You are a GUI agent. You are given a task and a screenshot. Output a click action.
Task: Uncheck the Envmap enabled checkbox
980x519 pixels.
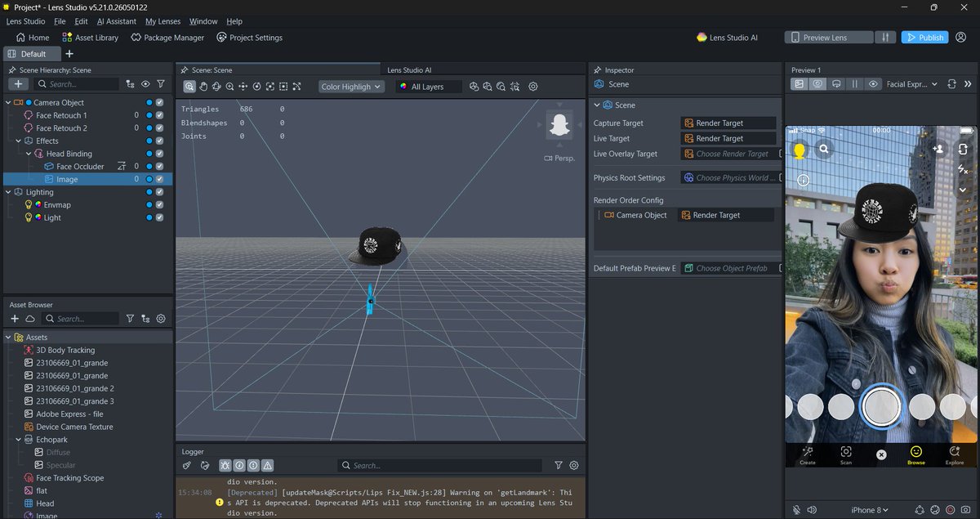click(x=160, y=205)
